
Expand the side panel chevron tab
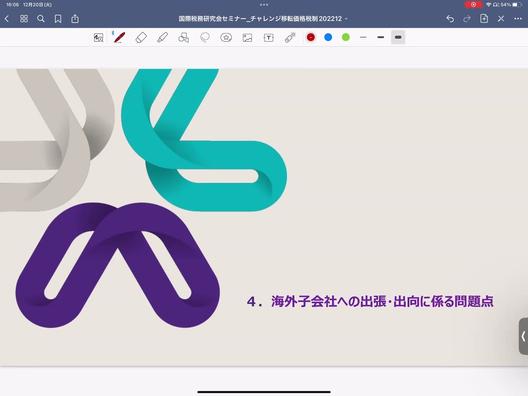pos(523,336)
